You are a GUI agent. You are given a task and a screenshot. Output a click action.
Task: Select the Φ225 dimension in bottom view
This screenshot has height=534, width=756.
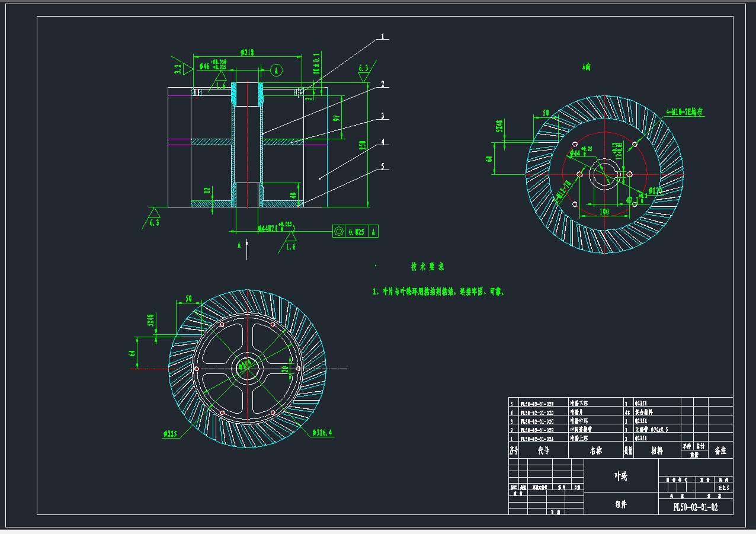[x=170, y=434]
